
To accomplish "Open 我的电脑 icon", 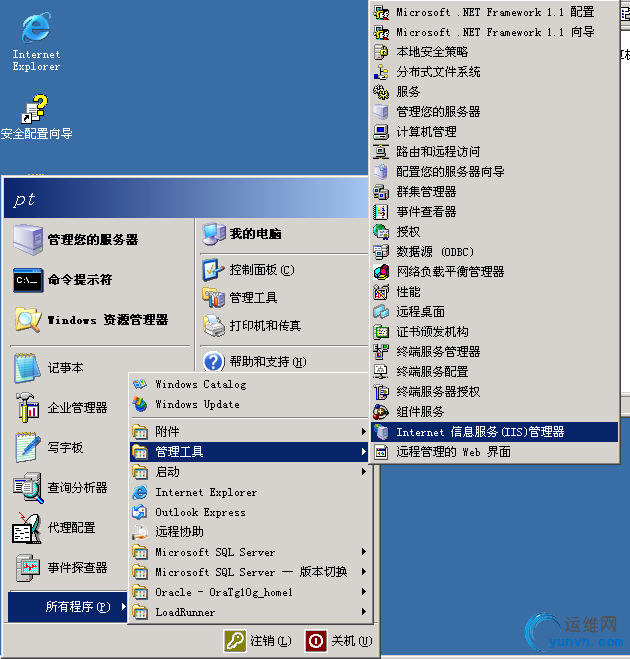I will (x=214, y=234).
